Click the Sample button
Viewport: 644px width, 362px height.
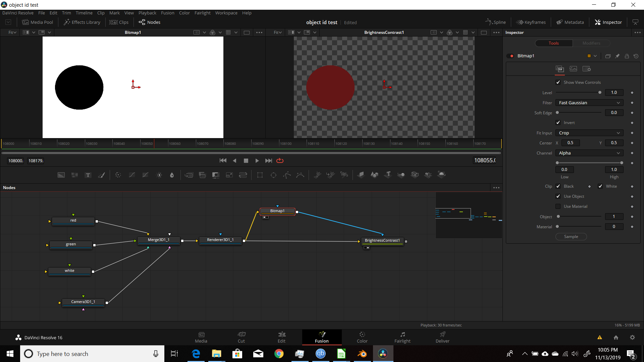pyautogui.click(x=571, y=237)
